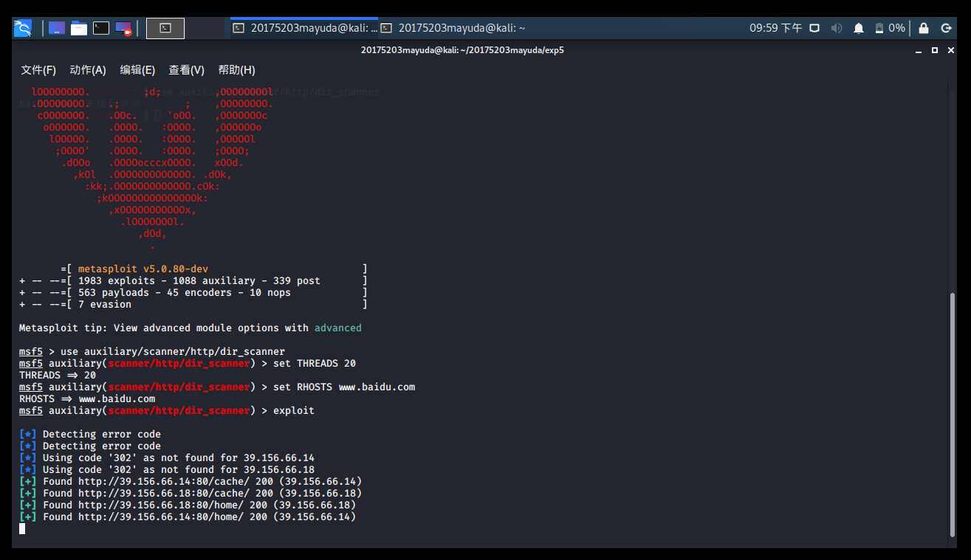Click the first 'Detecting error code' line

(x=90, y=435)
